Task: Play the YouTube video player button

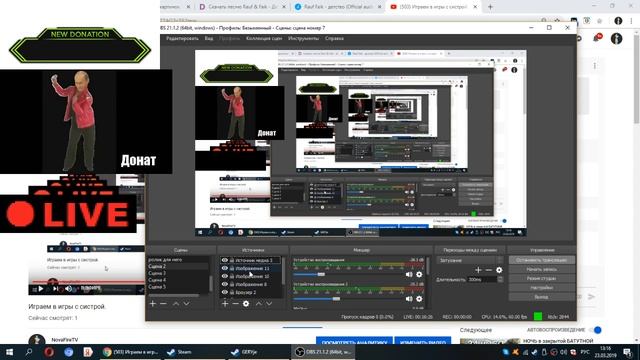Action: coord(40,289)
